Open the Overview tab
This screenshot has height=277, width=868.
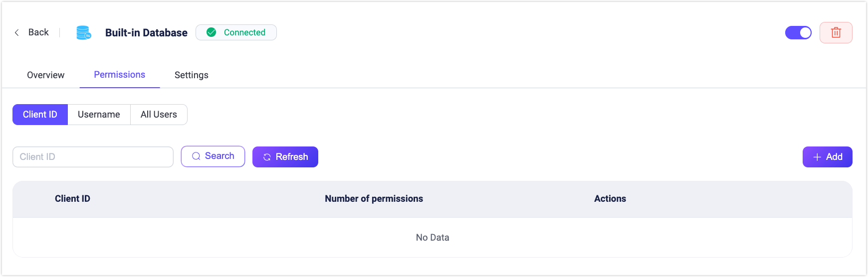click(45, 75)
